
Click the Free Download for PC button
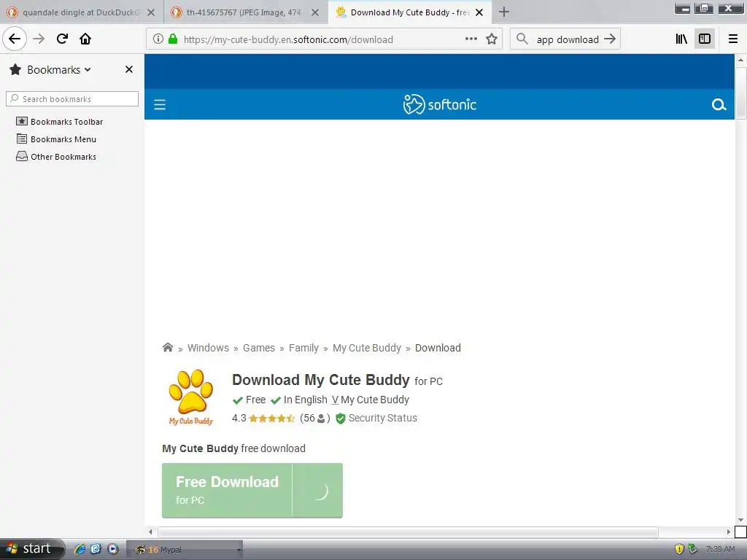click(x=252, y=490)
